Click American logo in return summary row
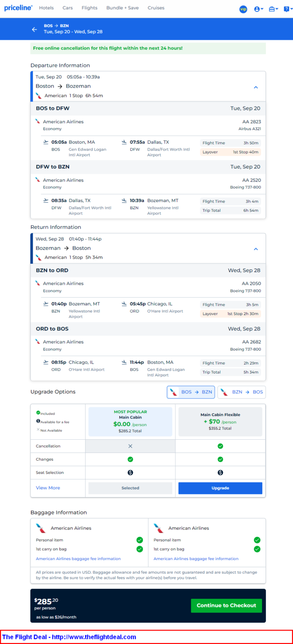 (39, 258)
